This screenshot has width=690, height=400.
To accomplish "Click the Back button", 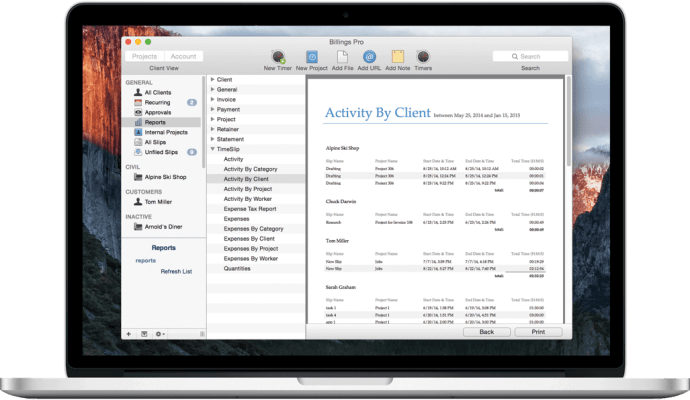I will 487,332.
